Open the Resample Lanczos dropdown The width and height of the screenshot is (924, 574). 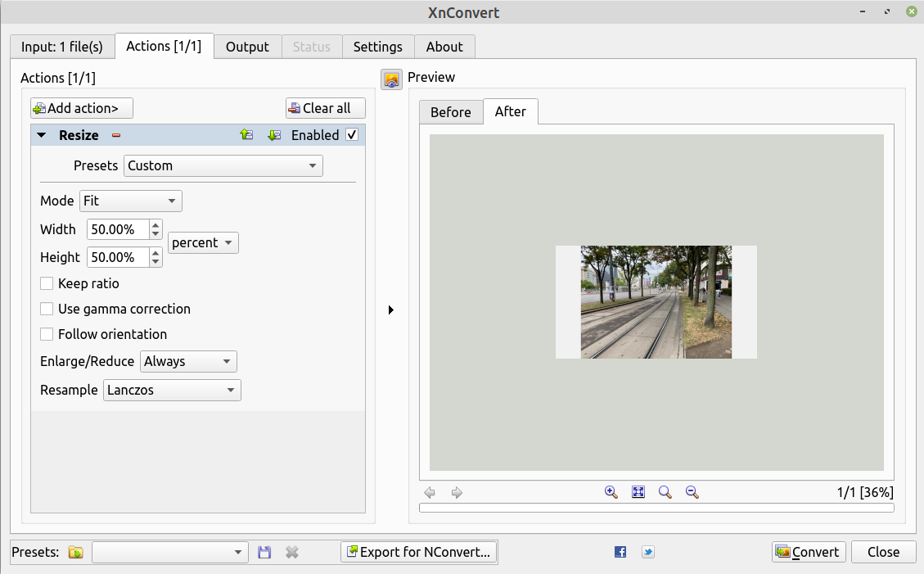(x=172, y=391)
